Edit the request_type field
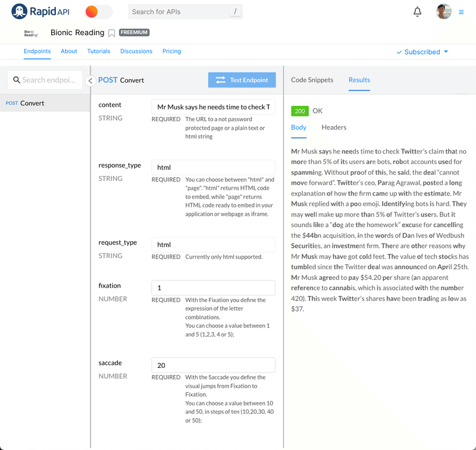Image resolution: width=476 pixels, height=450 pixels. [x=214, y=245]
